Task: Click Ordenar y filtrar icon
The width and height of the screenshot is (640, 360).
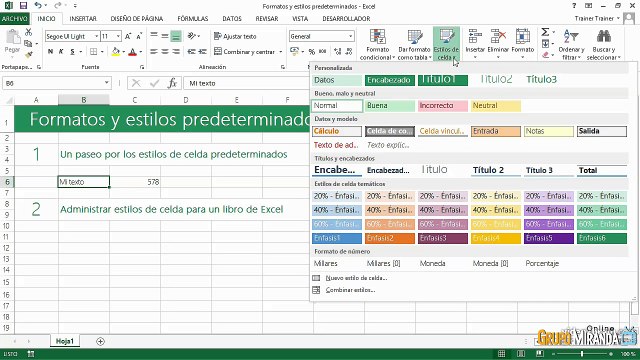Action: (x=571, y=37)
